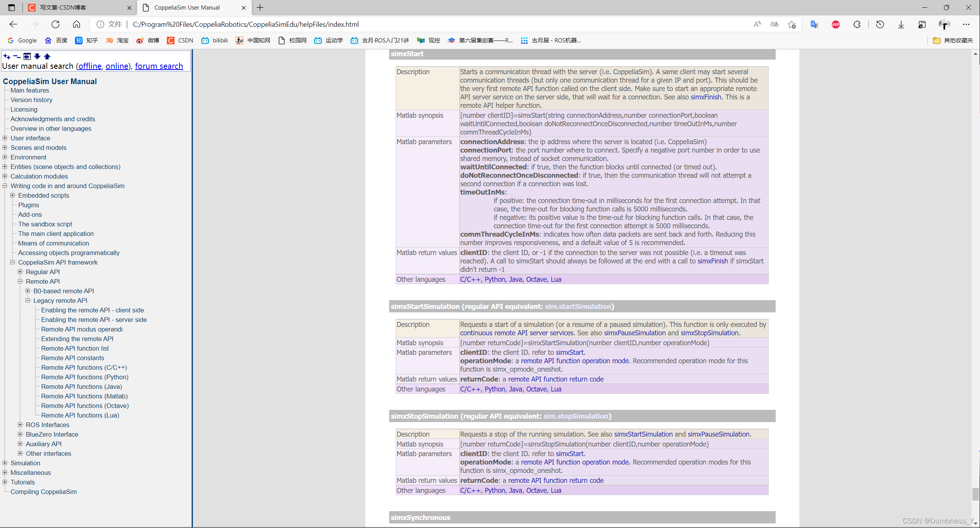Click the expand-all (double plus) tree icon
This screenshot has width=980, height=528.
7,57
